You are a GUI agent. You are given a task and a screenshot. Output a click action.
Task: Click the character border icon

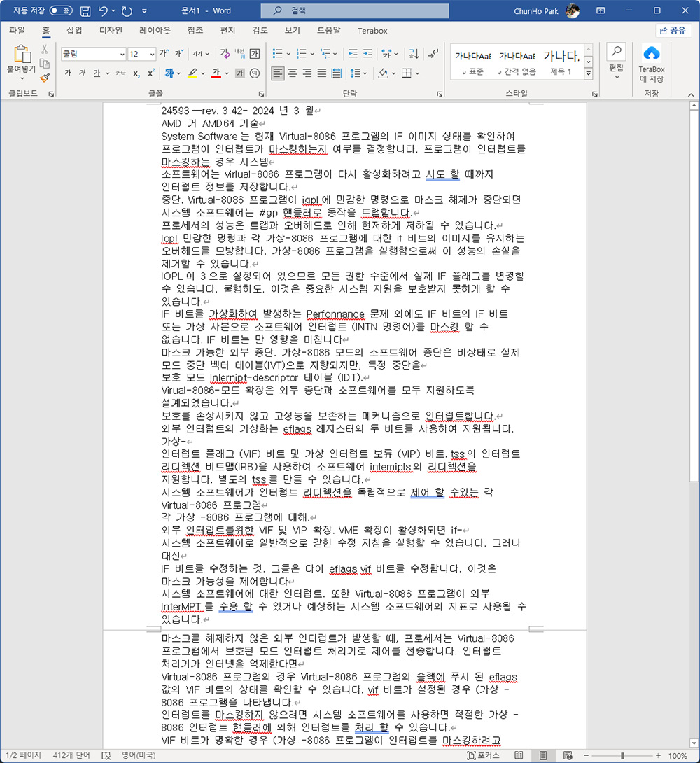click(254, 53)
